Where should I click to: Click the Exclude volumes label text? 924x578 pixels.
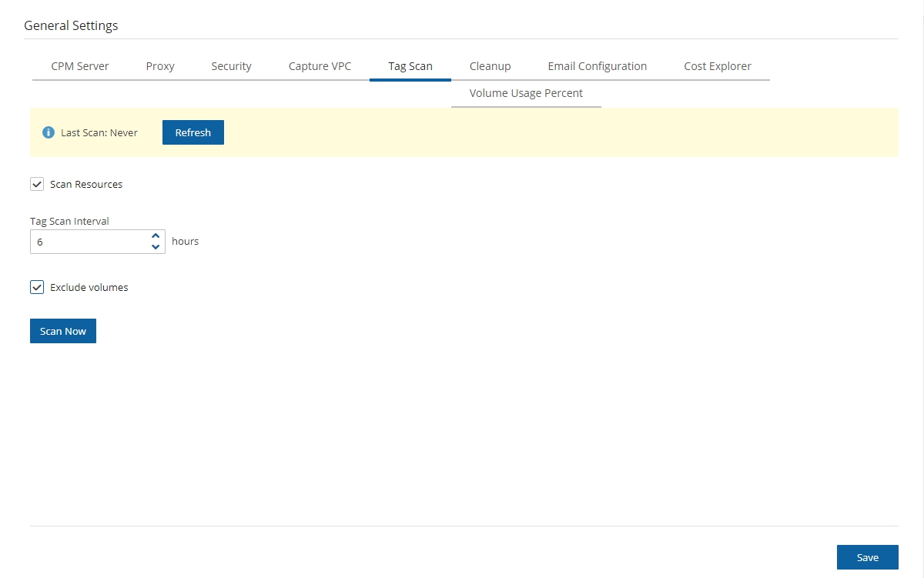[x=89, y=288]
